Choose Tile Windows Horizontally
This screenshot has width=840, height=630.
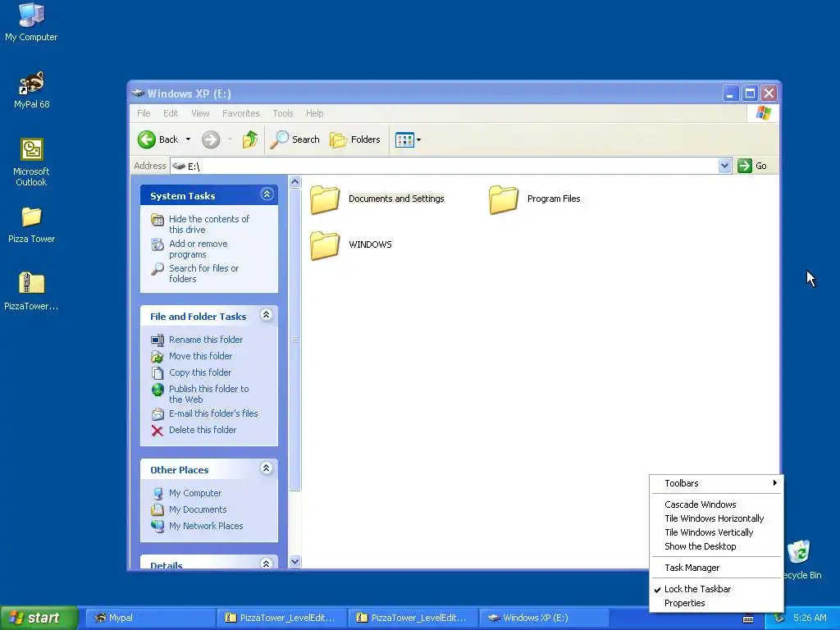pos(717,518)
